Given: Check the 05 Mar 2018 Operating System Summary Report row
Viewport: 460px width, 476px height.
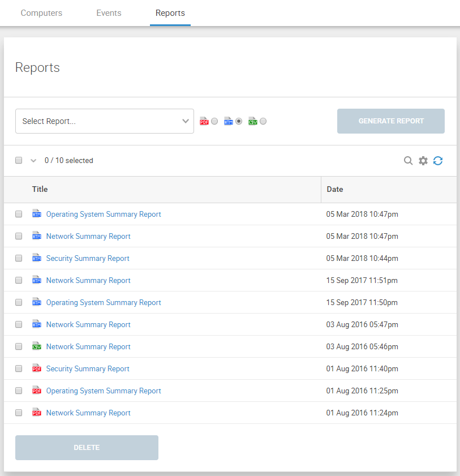Looking at the screenshot, I should pos(19,214).
